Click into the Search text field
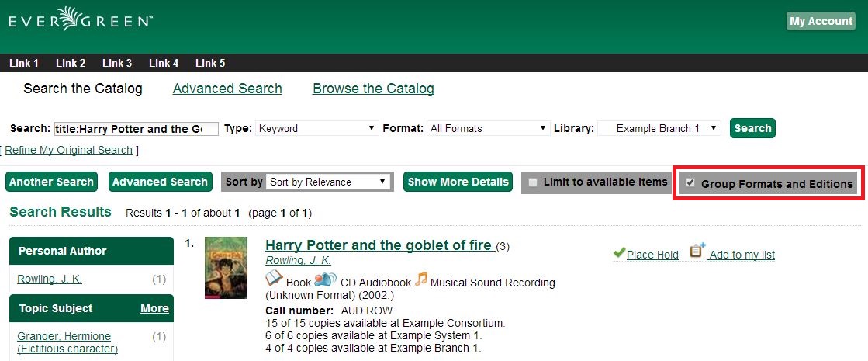The width and height of the screenshot is (868, 361). [x=136, y=129]
